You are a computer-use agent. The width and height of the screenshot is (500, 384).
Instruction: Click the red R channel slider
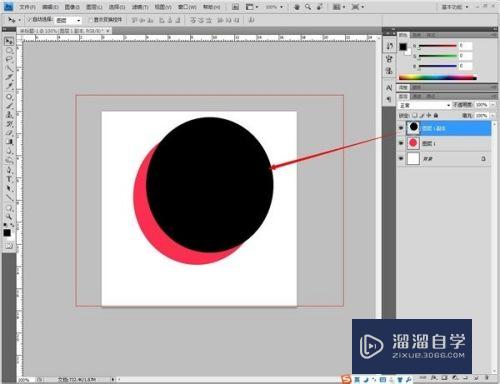pyautogui.click(x=438, y=46)
